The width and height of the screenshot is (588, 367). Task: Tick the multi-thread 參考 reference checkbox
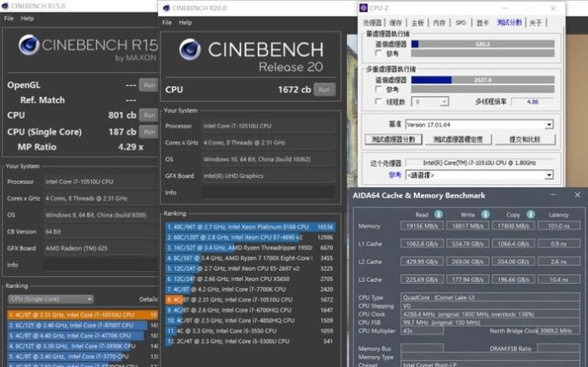click(x=378, y=89)
